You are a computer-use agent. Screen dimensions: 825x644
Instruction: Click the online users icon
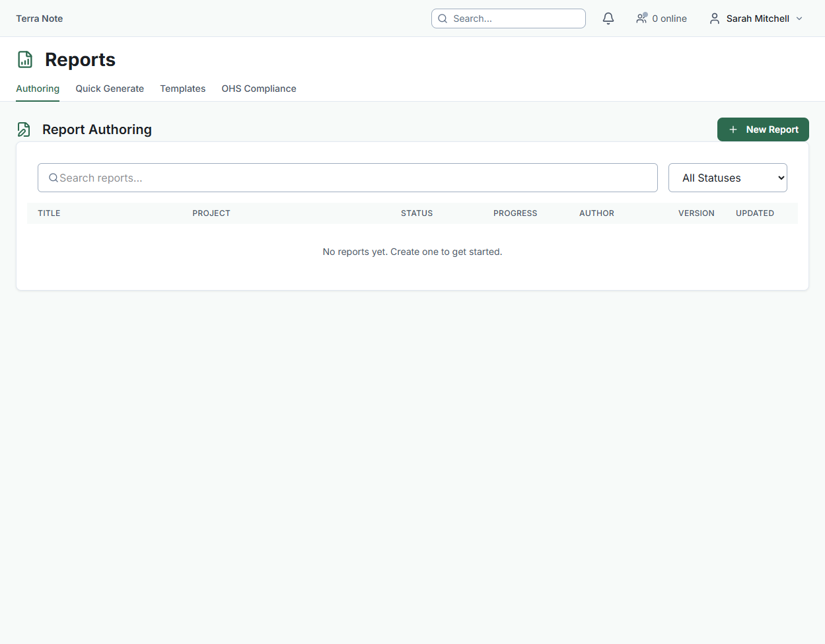click(x=641, y=18)
